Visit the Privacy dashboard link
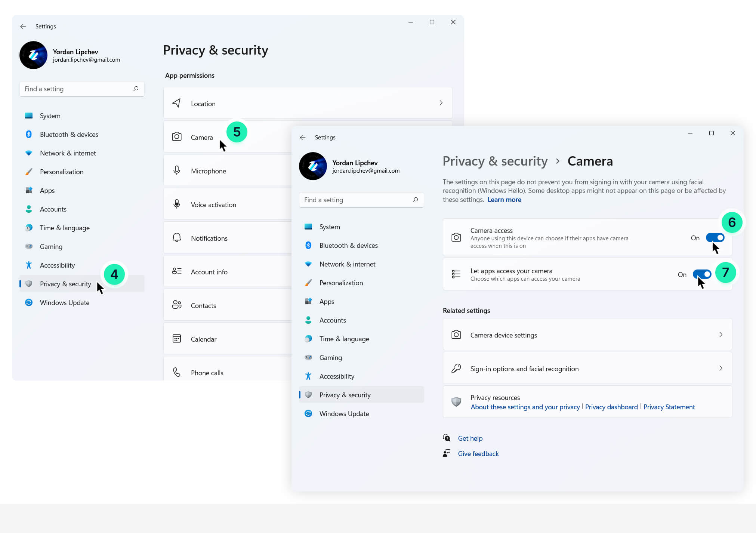This screenshot has width=756, height=533. pyautogui.click(x=611, y=407)
